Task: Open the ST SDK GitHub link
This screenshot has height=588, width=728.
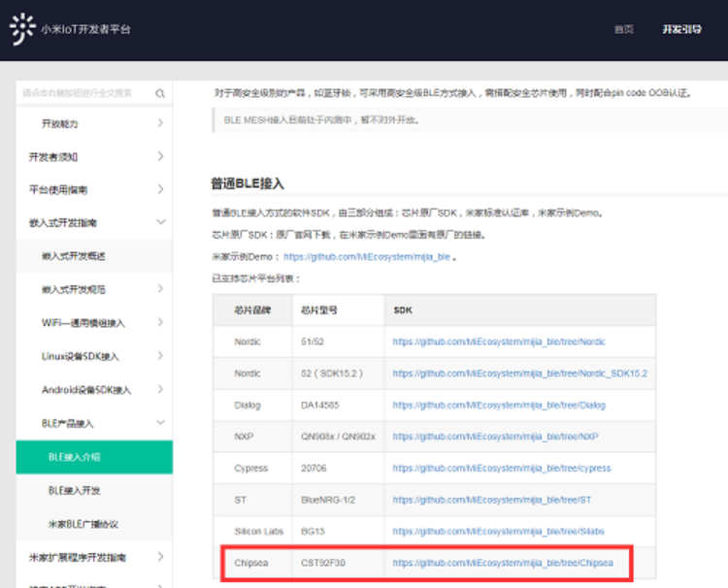Action: coord(492,500)
